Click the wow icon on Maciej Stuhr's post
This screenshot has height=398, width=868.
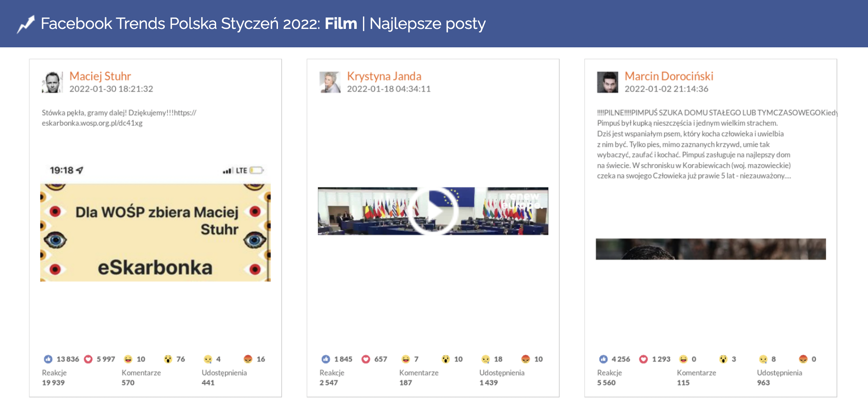168,359
